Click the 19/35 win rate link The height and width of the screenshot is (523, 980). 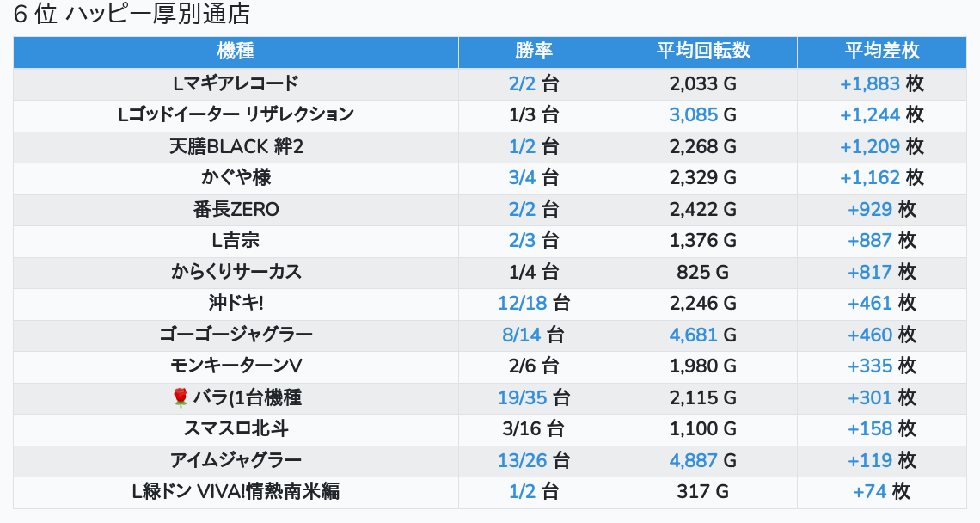pyautogui.click(x=522, y=397)
